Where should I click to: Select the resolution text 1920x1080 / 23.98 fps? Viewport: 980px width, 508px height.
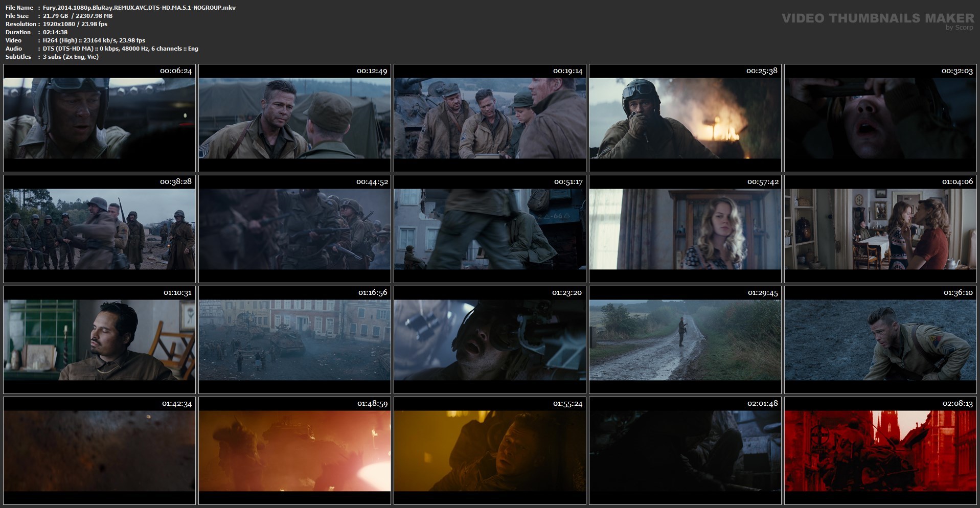(75, 24)
